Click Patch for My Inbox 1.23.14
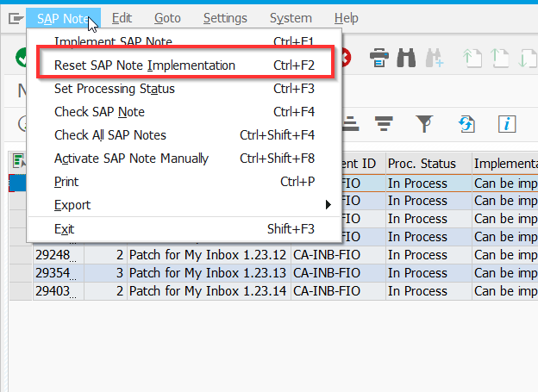The width and height of the screenshot is (538, 392). pos(208,291)
